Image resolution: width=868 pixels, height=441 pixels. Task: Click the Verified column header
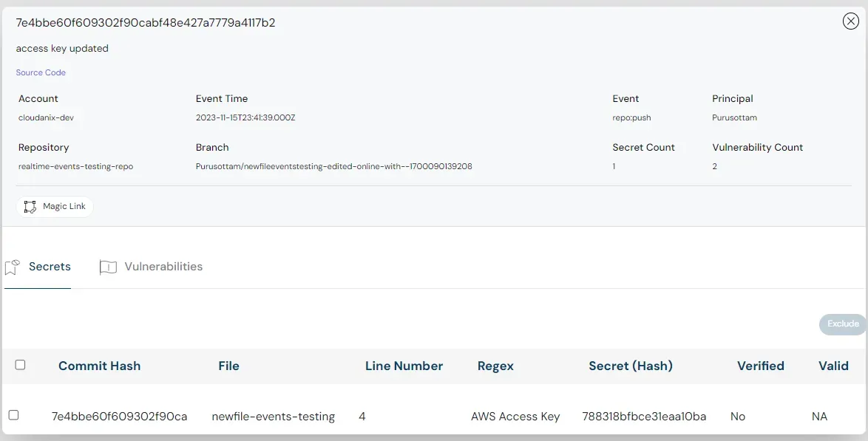pyautogui.click(x=760, y=366)
